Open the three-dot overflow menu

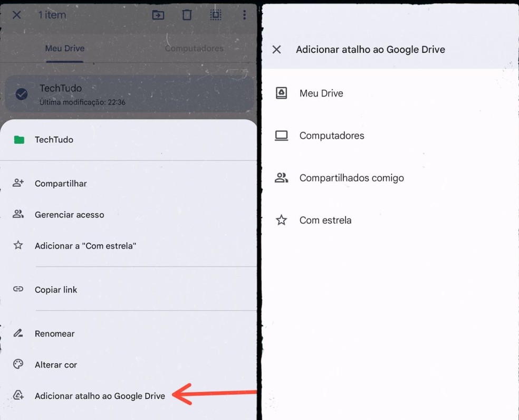pos(244,15)
